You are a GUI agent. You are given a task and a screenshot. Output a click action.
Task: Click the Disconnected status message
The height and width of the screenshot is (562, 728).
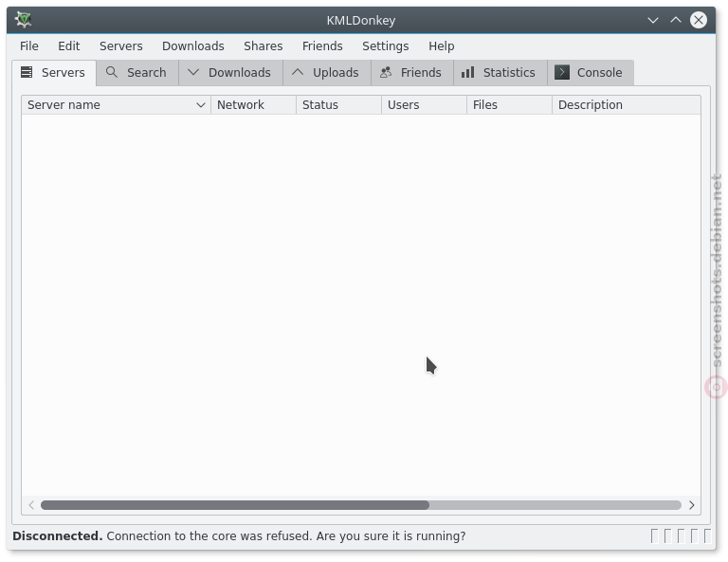pyautogui.click(x=239, y=536)
